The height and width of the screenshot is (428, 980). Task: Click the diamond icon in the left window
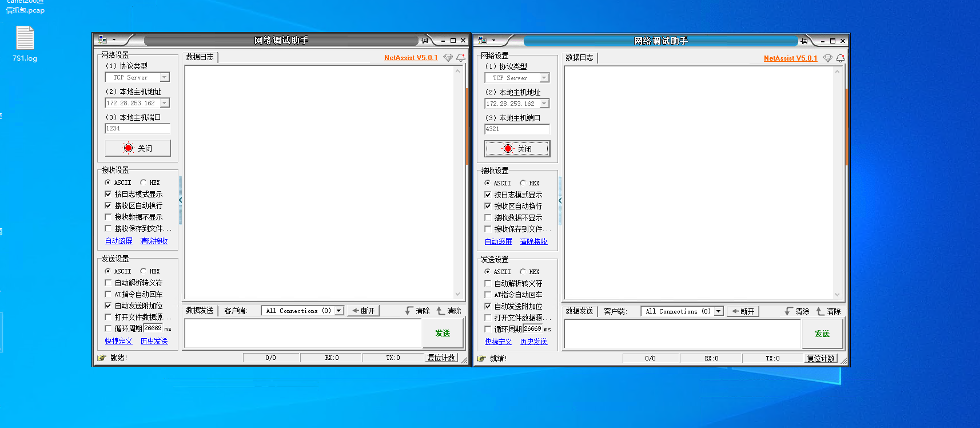(x=448, y=58)
